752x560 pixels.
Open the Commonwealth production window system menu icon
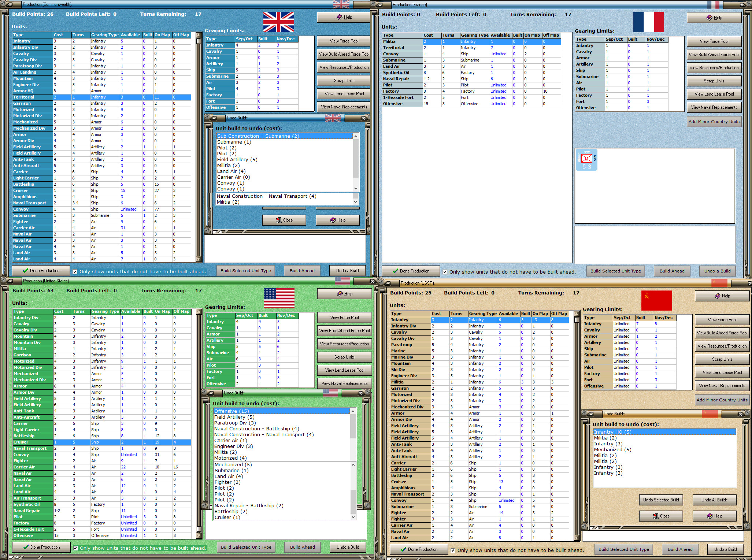9,4
